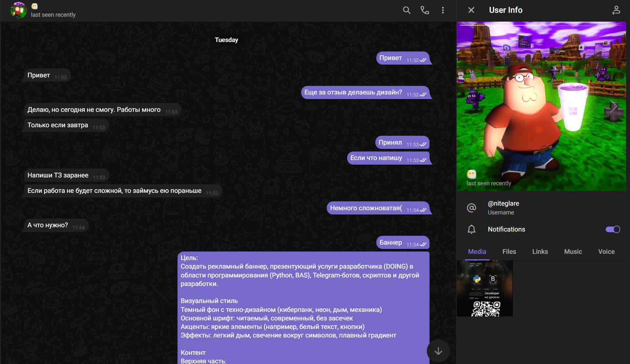Select message 'Только если завтра'
This screenshot has width=630, height=364.
point(66,125)
